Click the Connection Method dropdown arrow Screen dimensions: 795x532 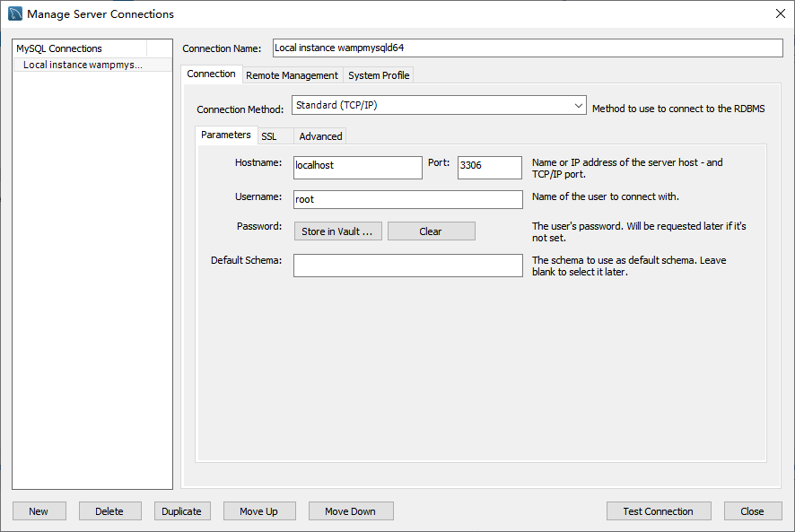(579, 105)
